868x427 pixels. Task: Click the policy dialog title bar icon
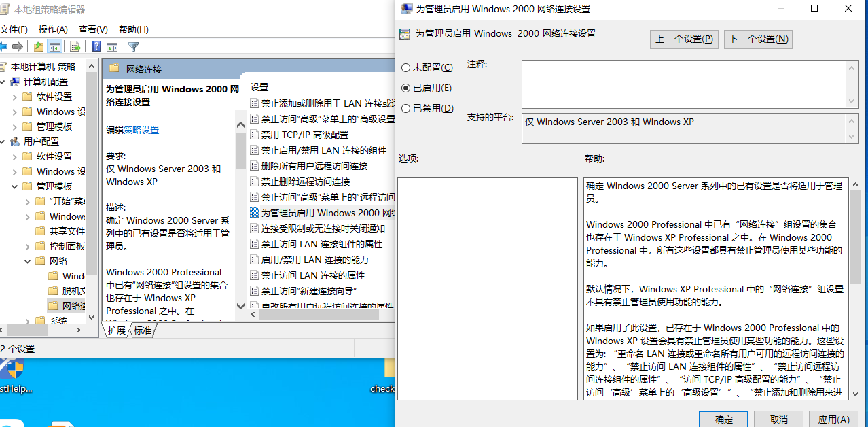[407, 9]
